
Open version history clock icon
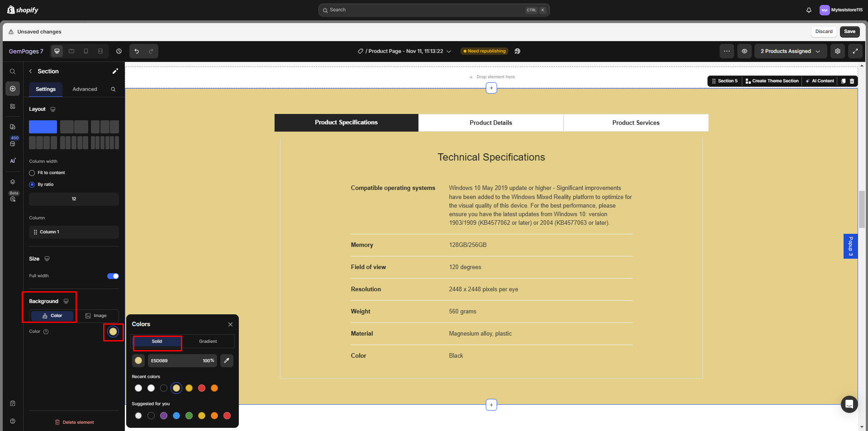click(x=119, y=51)
